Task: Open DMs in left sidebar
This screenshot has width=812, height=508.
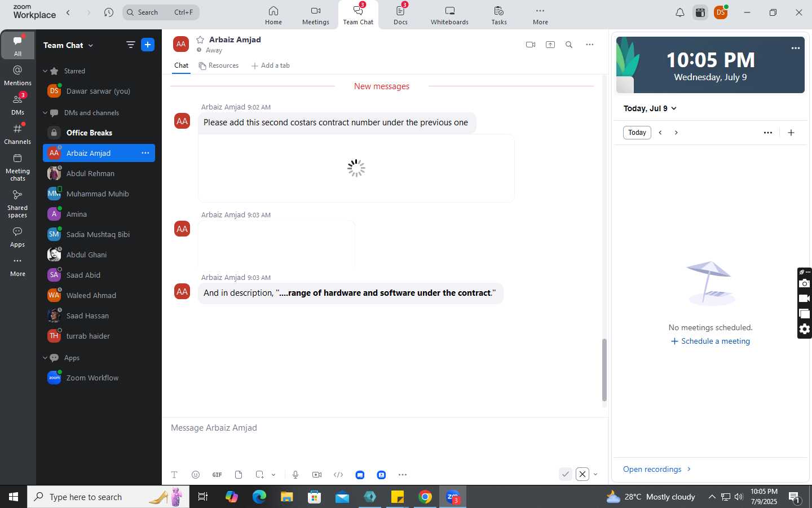Action: 17,104
